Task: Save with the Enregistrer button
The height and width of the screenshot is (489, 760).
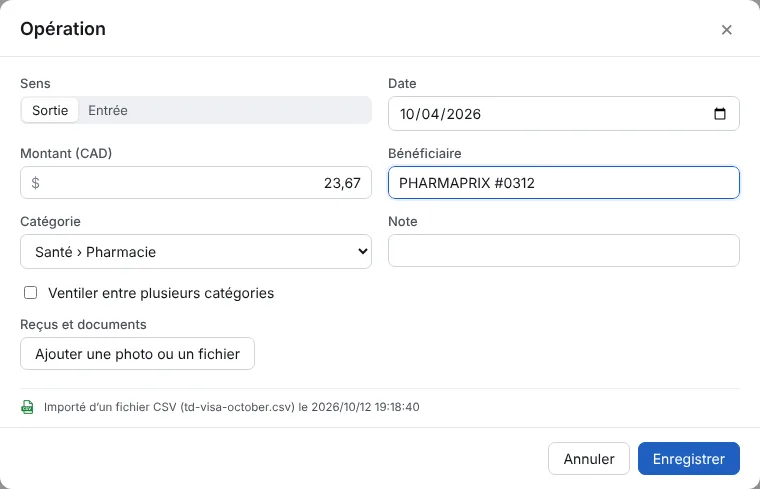Action: tap(688, 458)
